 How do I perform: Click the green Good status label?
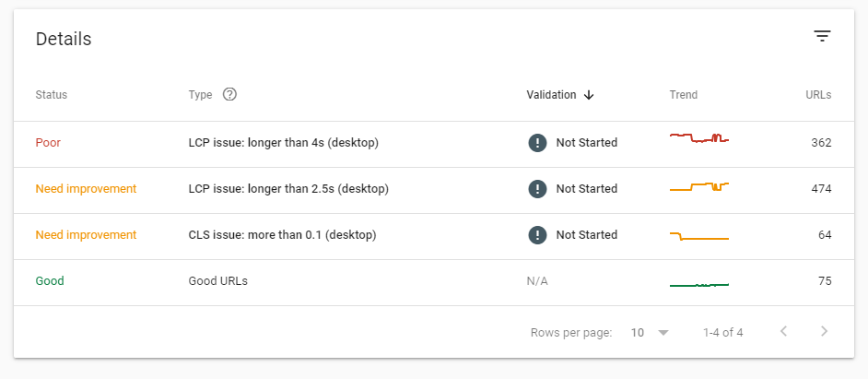coord(50,281)
